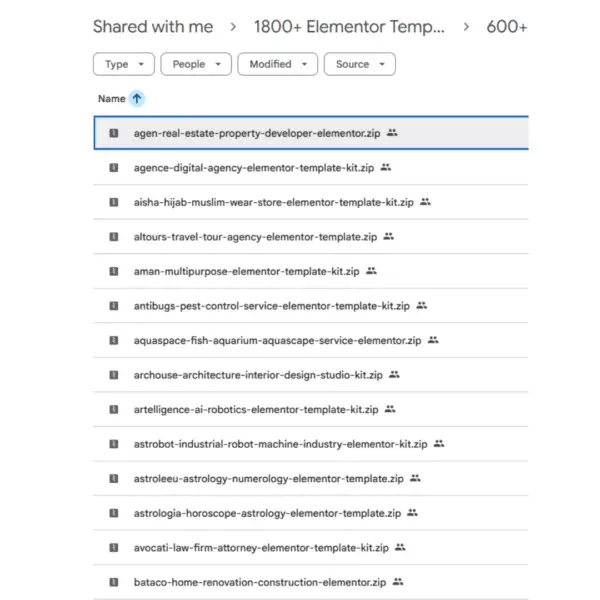This screenshot has height=600, width=600.
Task: Select avocati-law-firm-attorney-elementor-template-kit.zip
Action: (311, 548)
